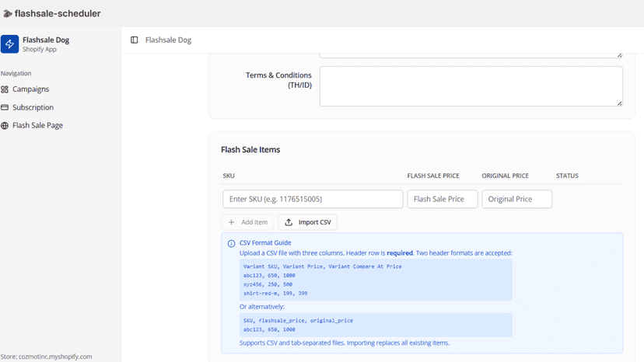Click the 'xyz456, 250, 500' sample row
The width and height of the screenshot is (644, 362).
[268, 284]
